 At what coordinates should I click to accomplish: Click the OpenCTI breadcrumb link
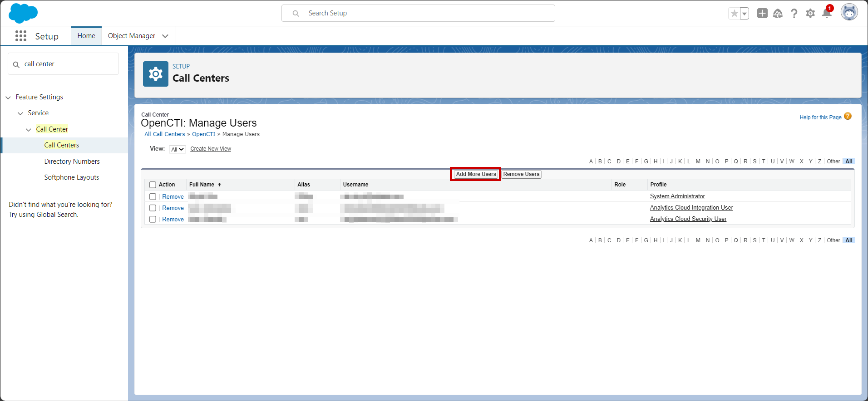point(203,134)
